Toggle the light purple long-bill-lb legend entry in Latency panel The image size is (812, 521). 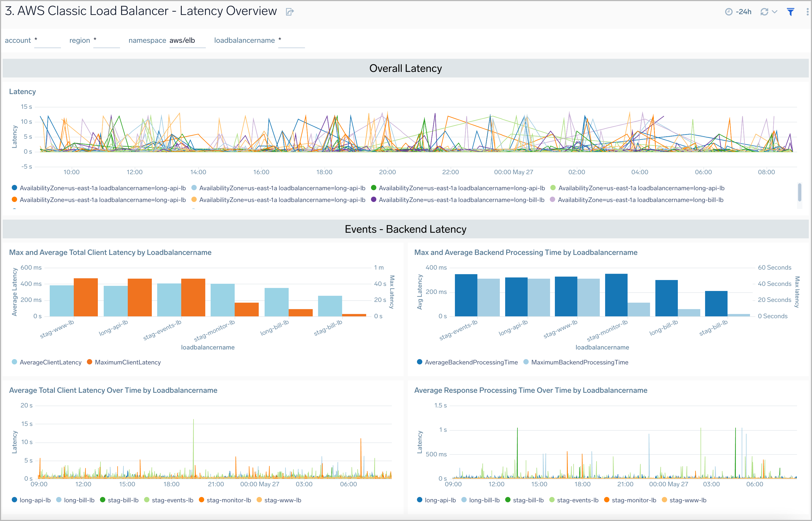click(x=637, y=200)
